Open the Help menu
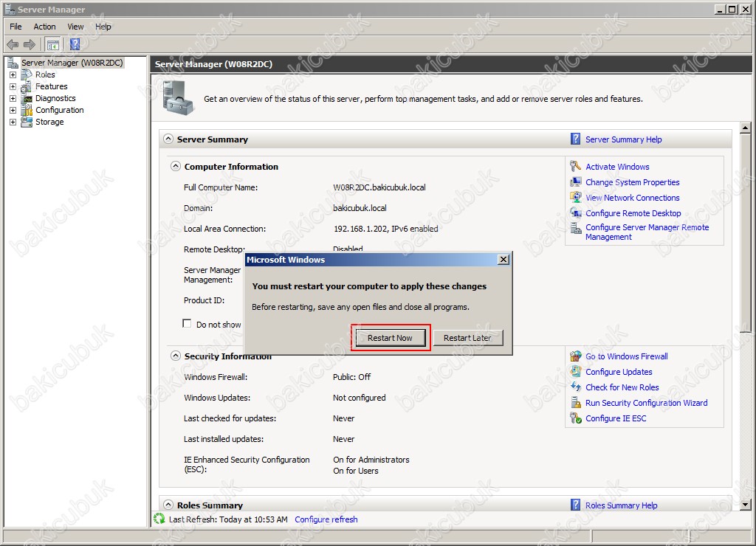The image size is (756, 546). 103,27
